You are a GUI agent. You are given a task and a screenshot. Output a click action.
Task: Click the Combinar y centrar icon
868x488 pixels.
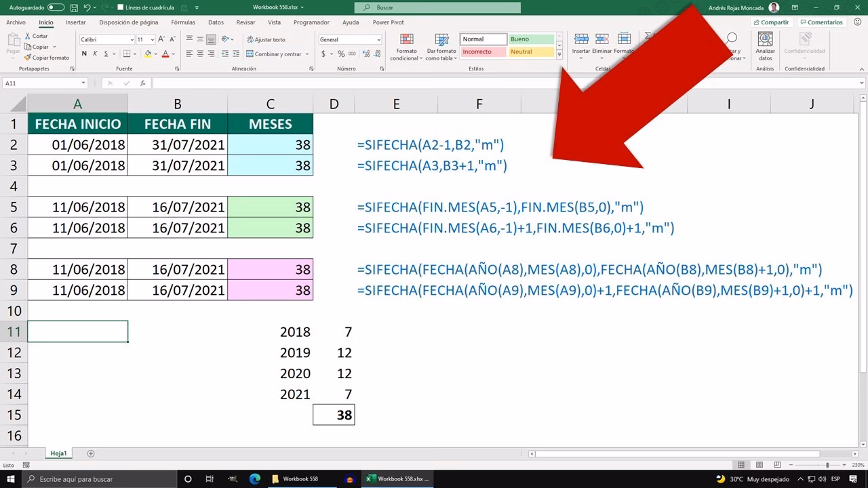click(x=250, y=54)
